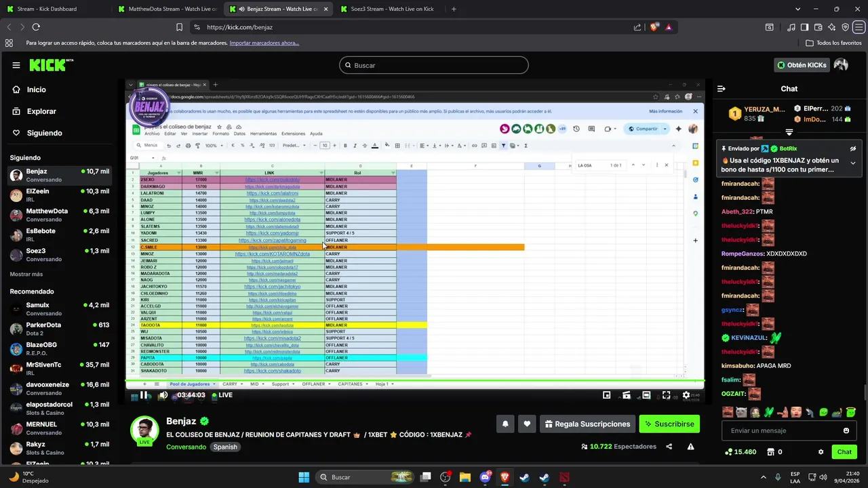Open video player settings gear
868x488 pixels.
click(x=686, y=395)
